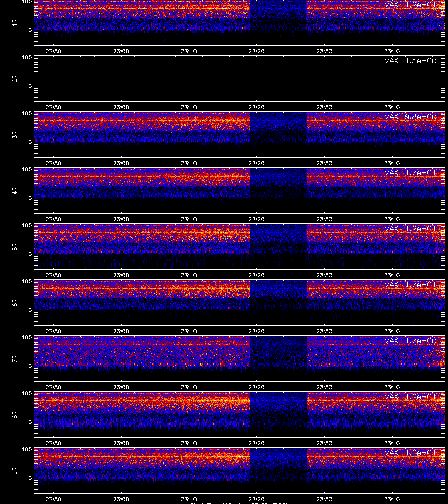Screen dimensions: 448x504
Task: Click the 100 y-axis label of 4R panel
Action: coord(27,170)
